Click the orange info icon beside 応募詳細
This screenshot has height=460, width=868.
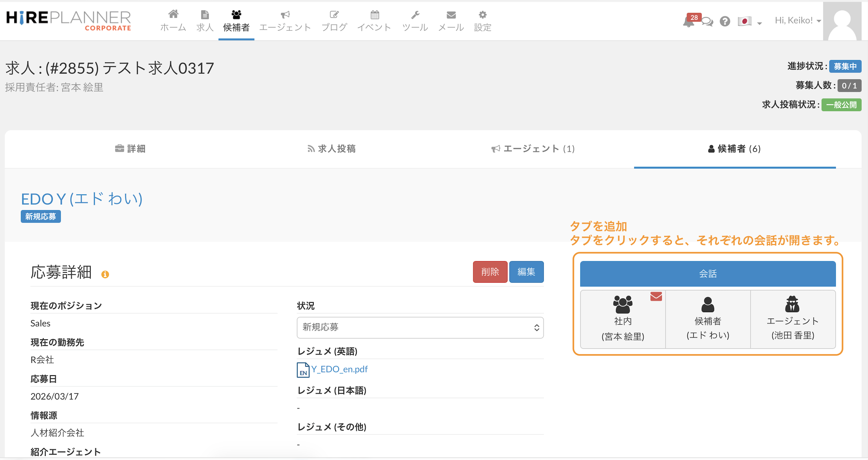coord(105,274)
